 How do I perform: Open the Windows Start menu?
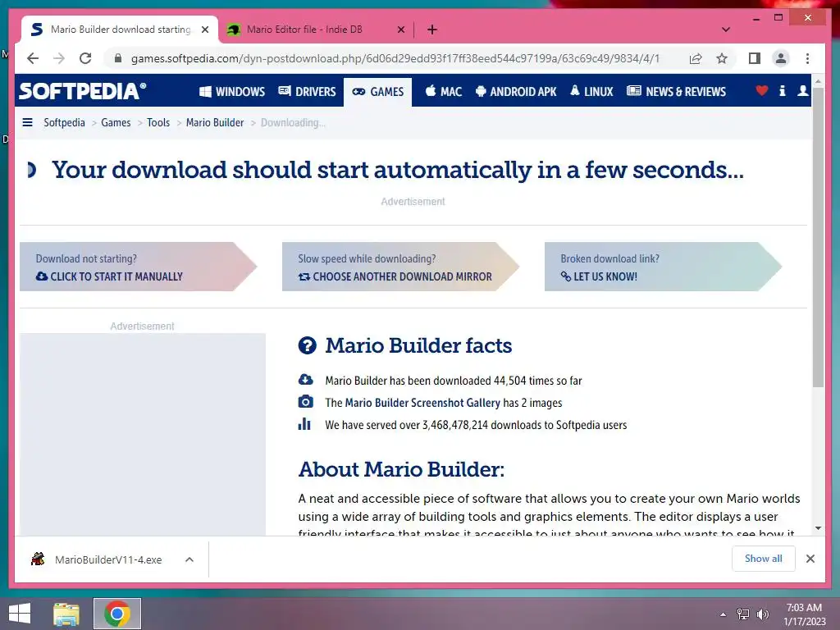pyautogui.click(x=20, y=614)
